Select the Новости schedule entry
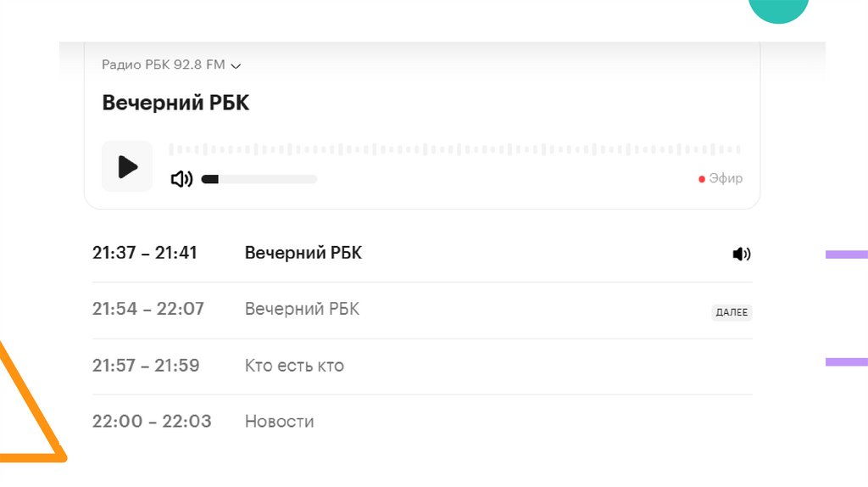 [x=279, y=421]
